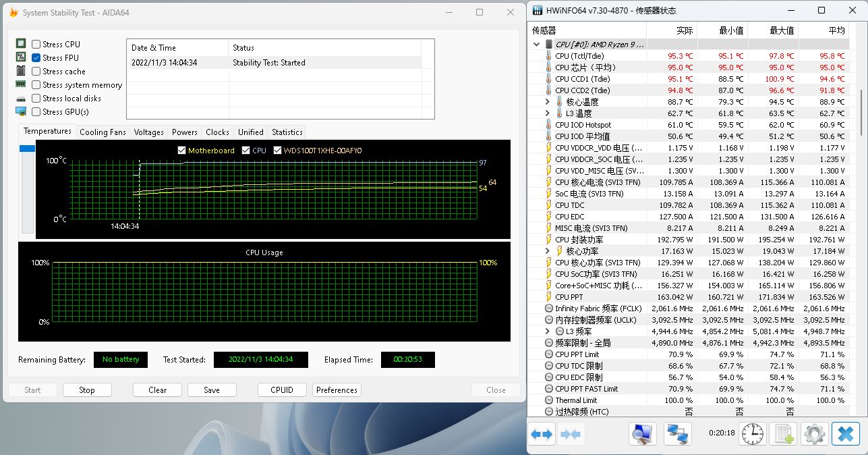Enable the Stress system memory checkbox

pyautogui.click(x=36, y=84)
